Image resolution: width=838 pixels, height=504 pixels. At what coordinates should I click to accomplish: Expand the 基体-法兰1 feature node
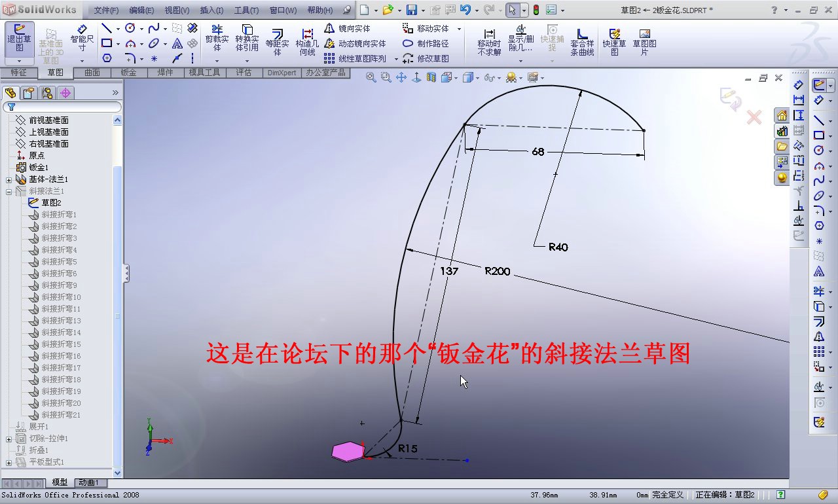pos(9,179)
